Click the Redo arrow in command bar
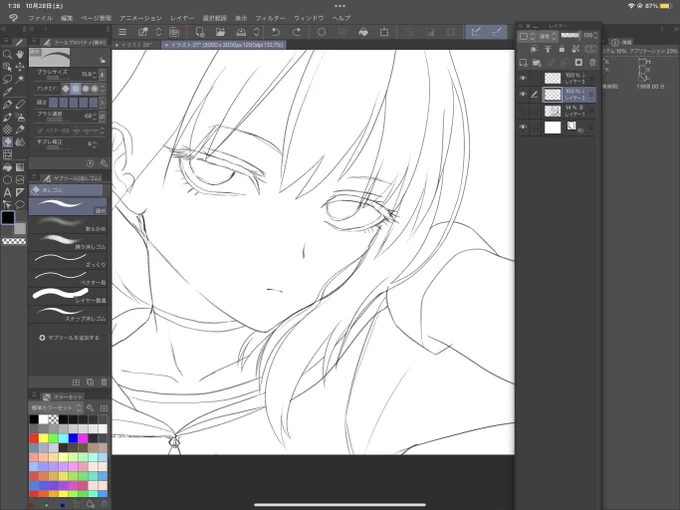 point(297,32)
